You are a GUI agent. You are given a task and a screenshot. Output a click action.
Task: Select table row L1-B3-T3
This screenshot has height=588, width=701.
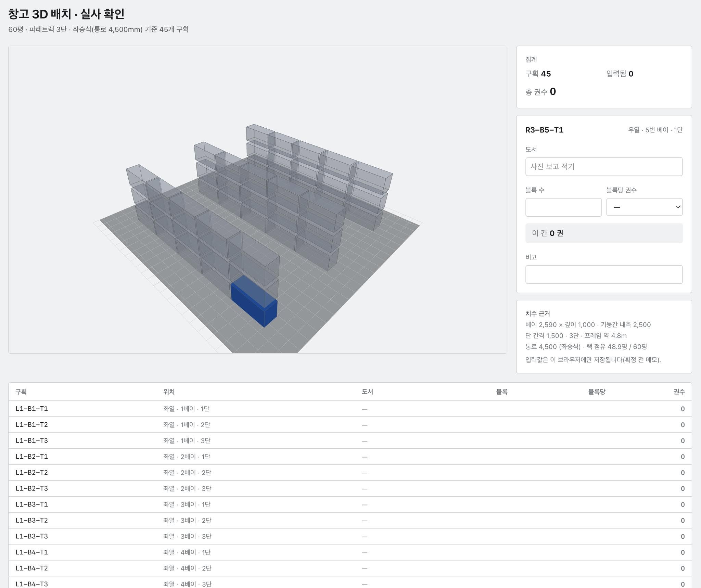point(350,536)
